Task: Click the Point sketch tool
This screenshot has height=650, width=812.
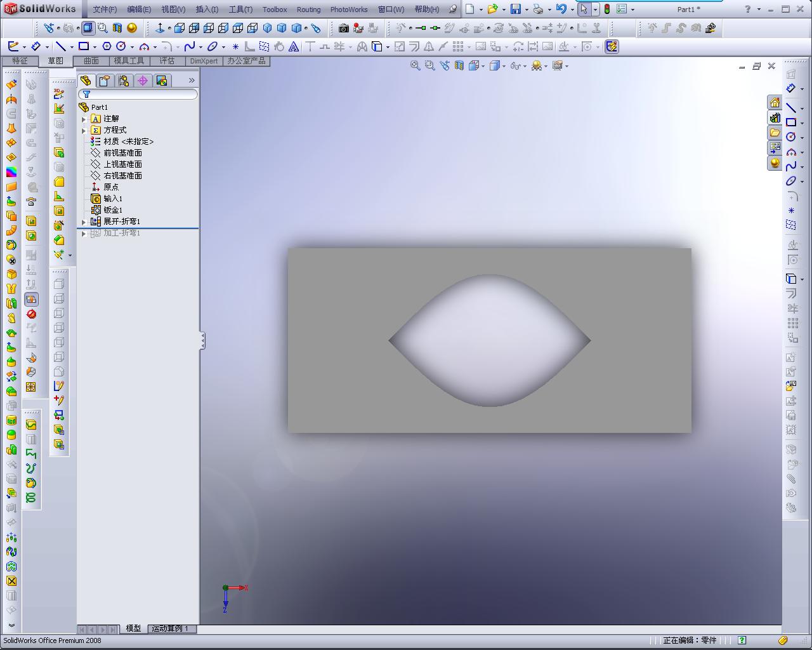Action: coord(235,46)
